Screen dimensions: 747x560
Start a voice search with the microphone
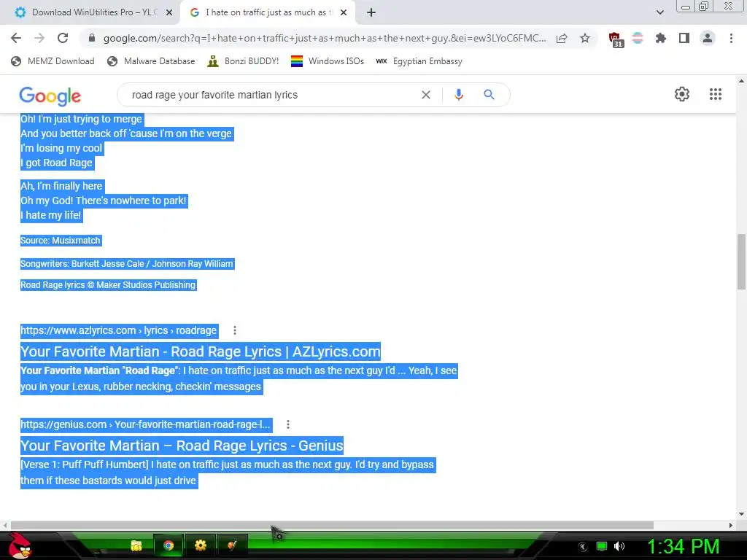[x=458, y=95]
